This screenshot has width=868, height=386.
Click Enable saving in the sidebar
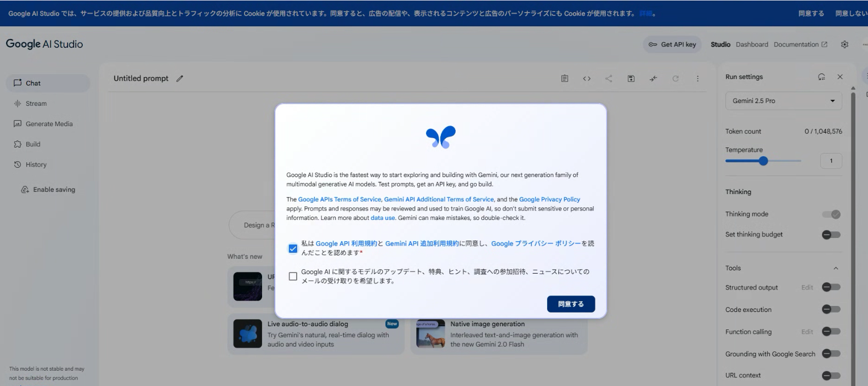coord(48,190)
